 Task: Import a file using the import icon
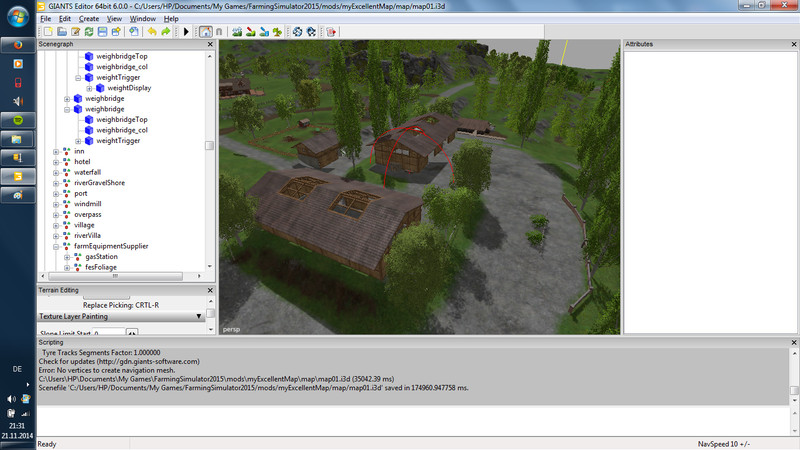point(134,32)
